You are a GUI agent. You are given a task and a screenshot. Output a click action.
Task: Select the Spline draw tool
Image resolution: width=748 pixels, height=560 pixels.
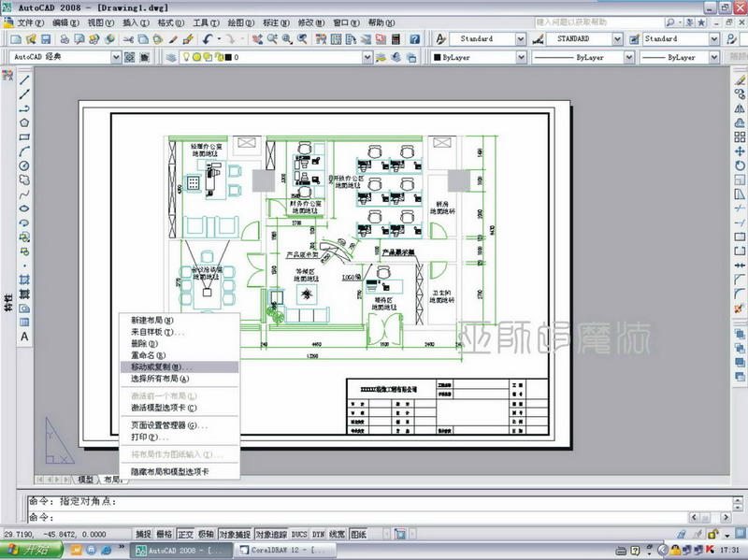pyautogui.click(x=24, y=194)
